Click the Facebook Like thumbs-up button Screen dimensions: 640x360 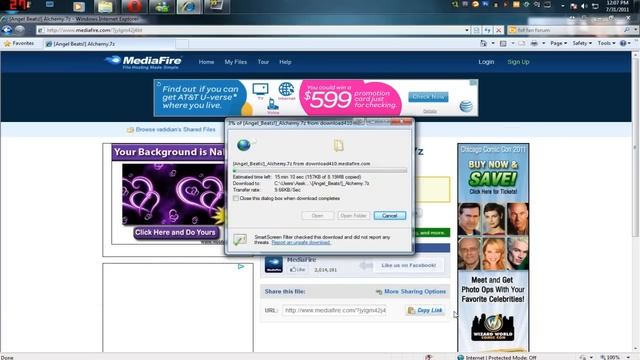click(298, 270)
